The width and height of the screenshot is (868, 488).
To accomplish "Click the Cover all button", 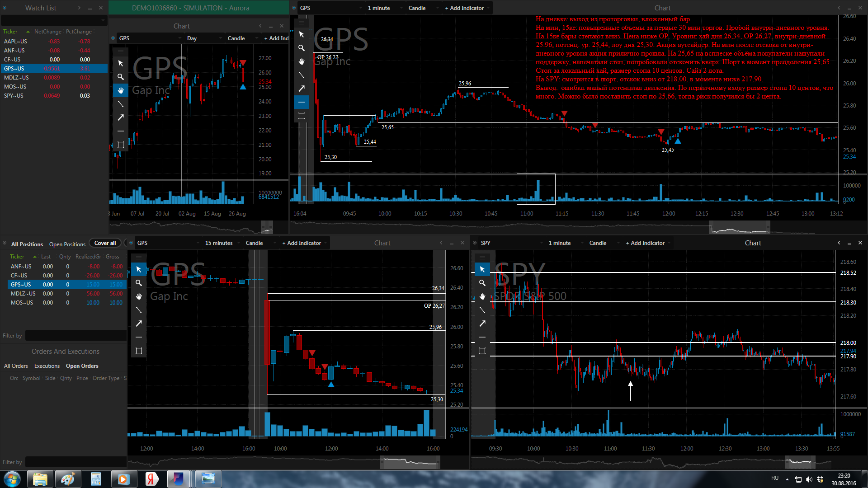I will (x=105, y=243).
